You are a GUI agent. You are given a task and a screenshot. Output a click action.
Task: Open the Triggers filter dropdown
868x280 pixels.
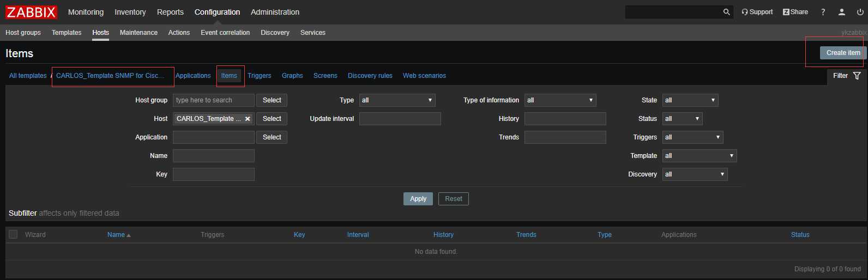pos(693,137)
